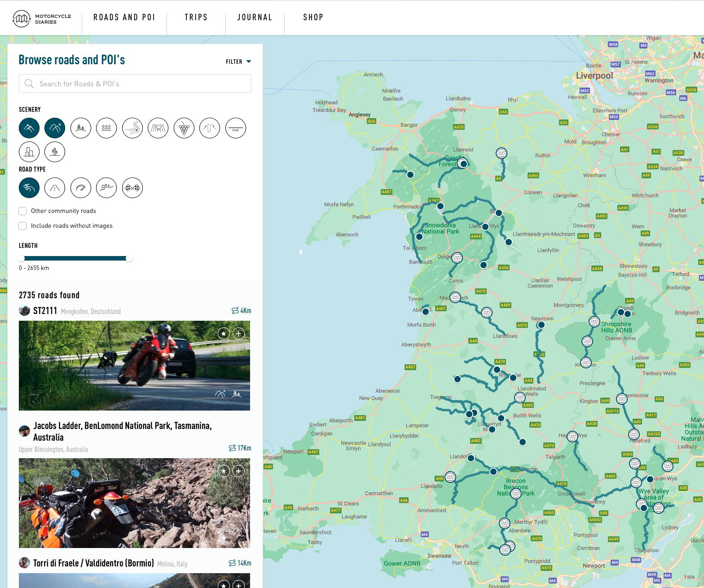
Task: Select the canyon scenery filter
Action: click(210, 128)
